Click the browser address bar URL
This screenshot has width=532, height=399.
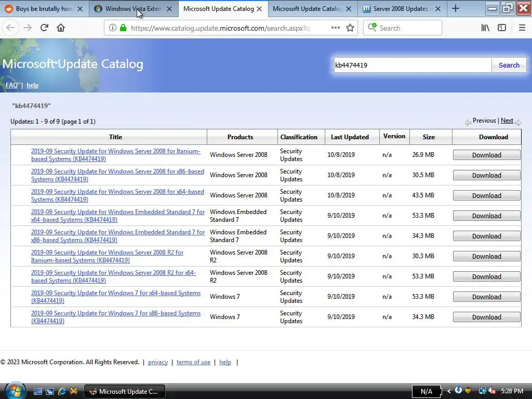(220, 28)
